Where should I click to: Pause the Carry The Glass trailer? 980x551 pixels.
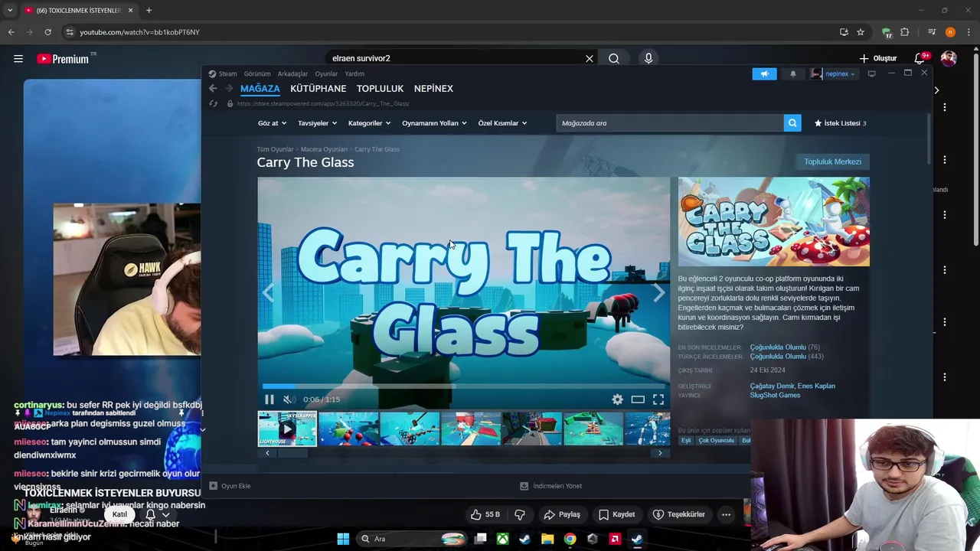click(269, 399)
